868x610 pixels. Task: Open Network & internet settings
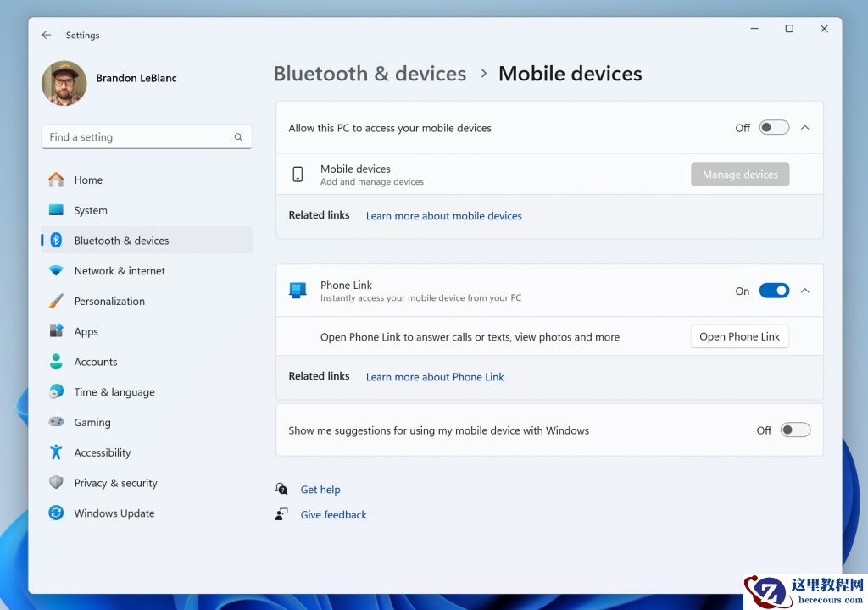(120, 270)
